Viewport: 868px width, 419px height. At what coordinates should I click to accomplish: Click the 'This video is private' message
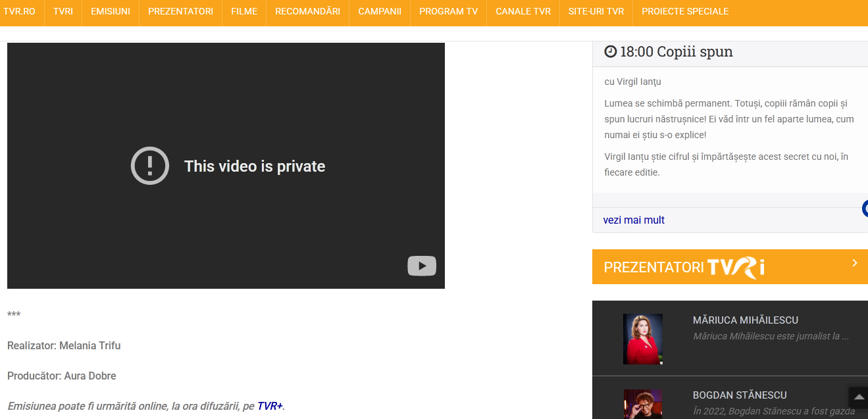pyautogui.click(x=255, y=166)
